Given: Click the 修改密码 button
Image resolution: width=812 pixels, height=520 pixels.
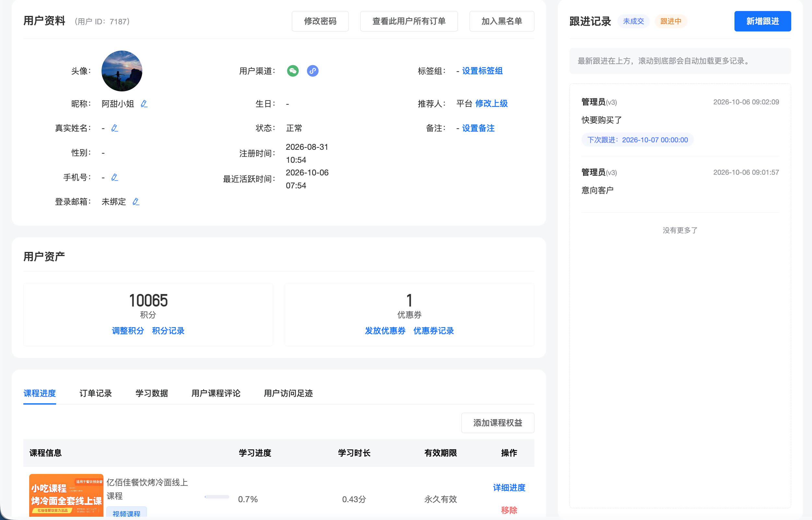Looking at the screenshot, I should [320, 21].
